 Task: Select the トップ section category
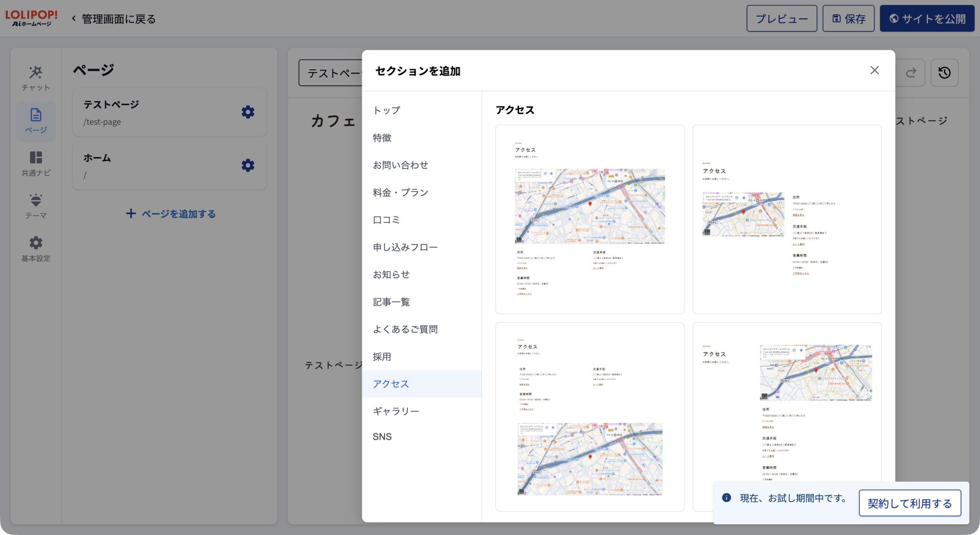[421, 110]
